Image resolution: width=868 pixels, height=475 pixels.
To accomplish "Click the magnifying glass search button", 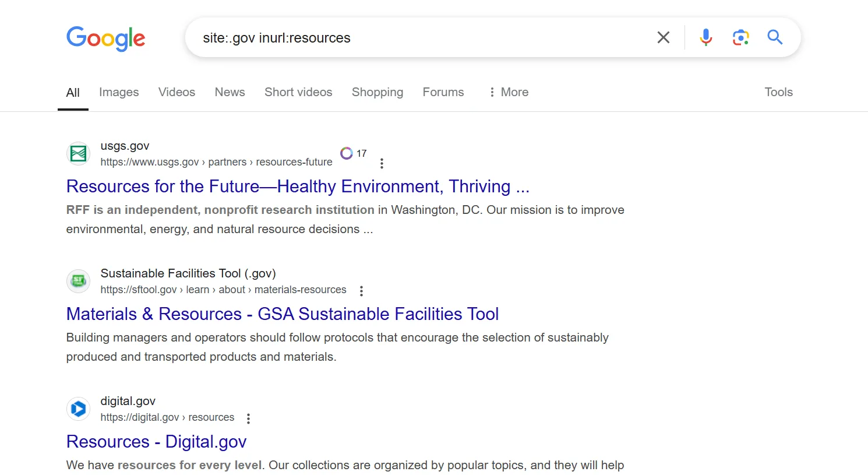I will (x=775, y=37).
